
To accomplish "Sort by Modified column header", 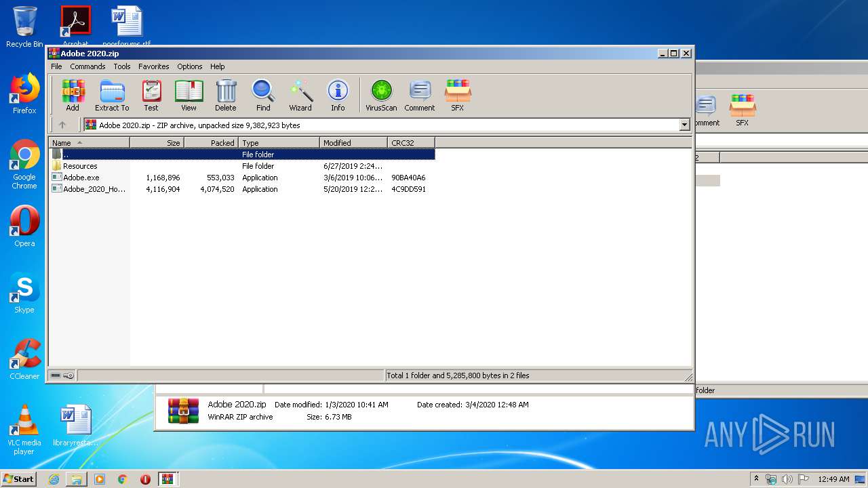I will 354,143.
